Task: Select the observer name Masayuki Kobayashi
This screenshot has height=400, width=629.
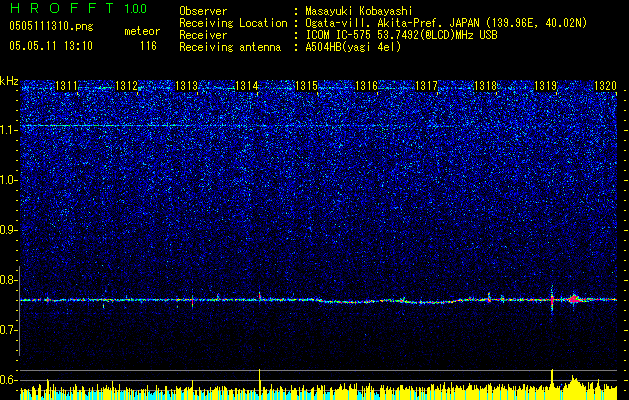Action: pyautogui.click(x=359, y=11)
